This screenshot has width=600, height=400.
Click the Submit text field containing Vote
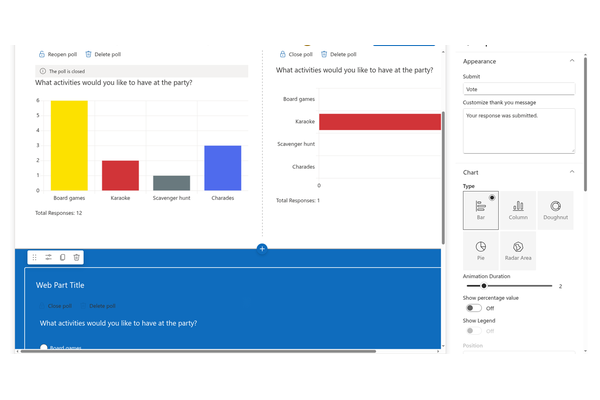point(519,89)
